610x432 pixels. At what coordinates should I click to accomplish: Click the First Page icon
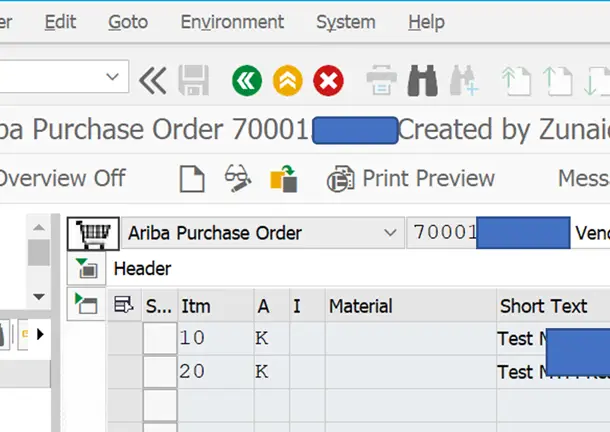(x=516, y=81)
